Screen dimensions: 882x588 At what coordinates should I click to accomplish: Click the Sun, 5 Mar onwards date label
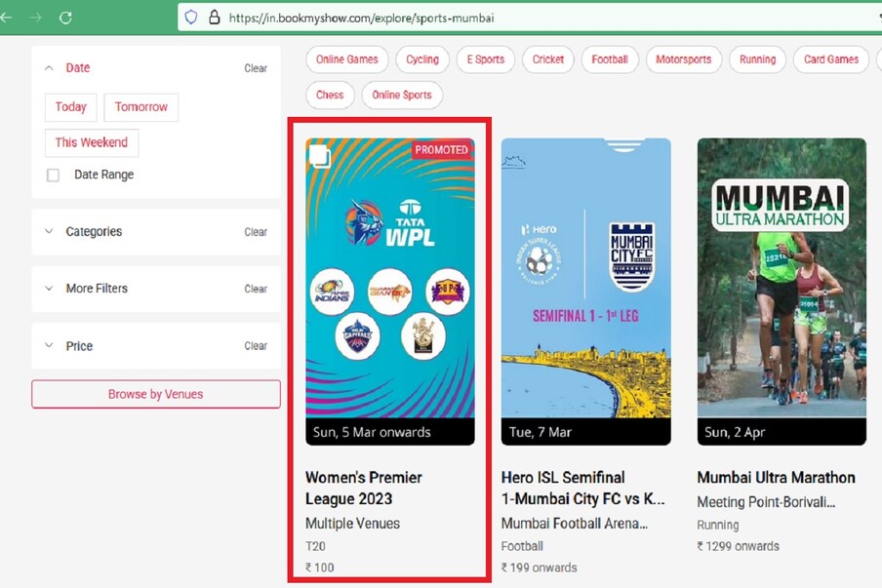[372, 432]
